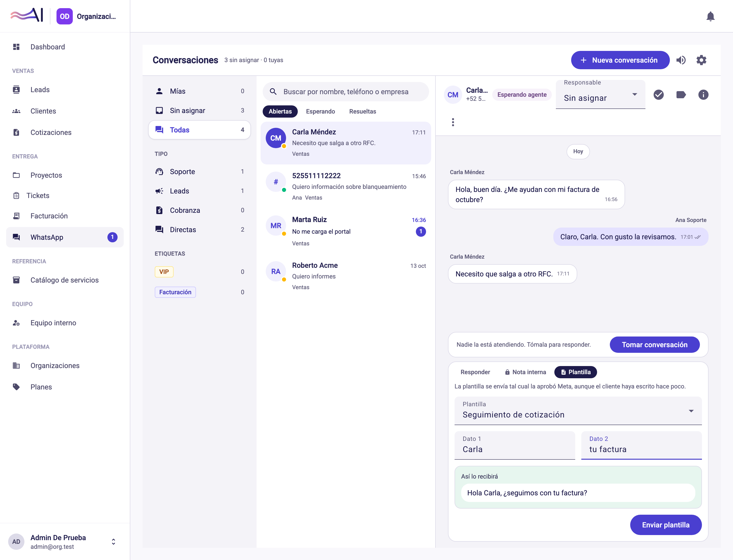The height and width of the screenshot is (560, 733).
Task: Filter by the Facturación label chip
Action: pyautogui.click(x=175, y=292)
